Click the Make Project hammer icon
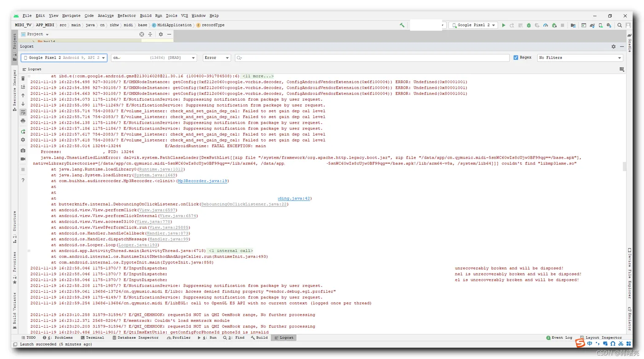The width and height of the screenshot is (644, 359). click(402, 25)
